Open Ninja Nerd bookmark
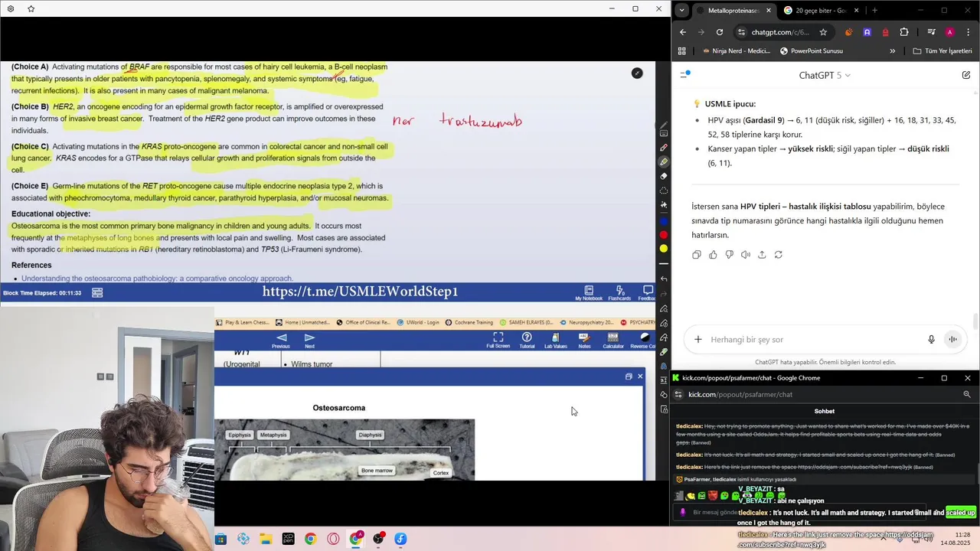The image size is (980, 551). [x=736, y=51]
